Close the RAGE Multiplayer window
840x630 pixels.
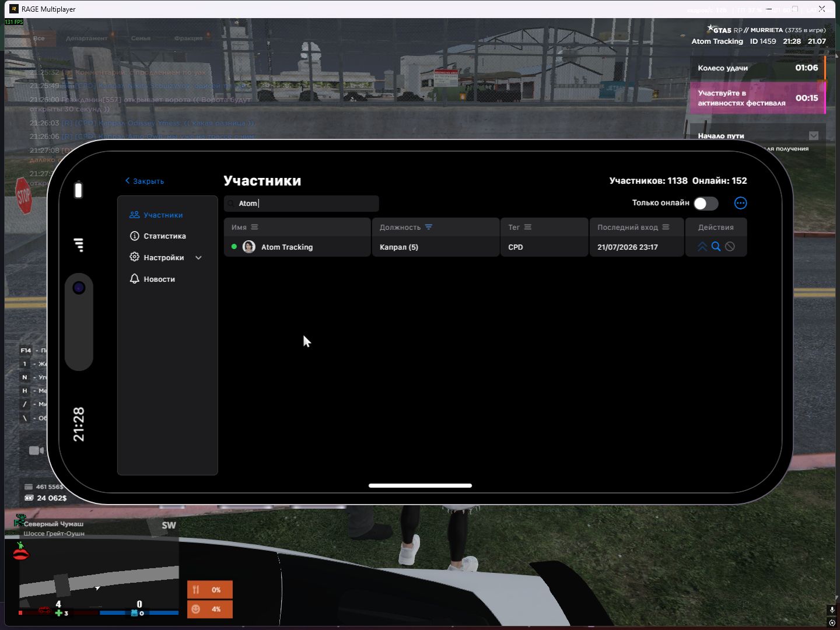tap(822, 9)
